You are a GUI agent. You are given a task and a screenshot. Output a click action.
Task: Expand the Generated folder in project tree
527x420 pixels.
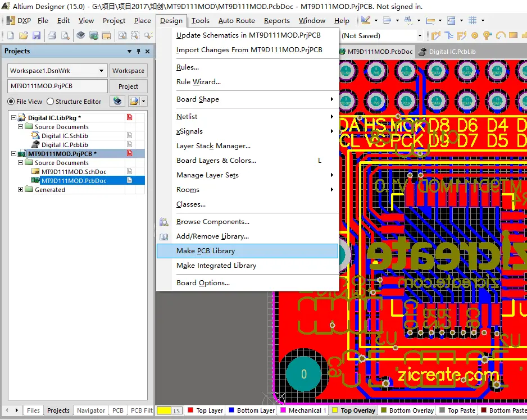[x=21, y=190]
